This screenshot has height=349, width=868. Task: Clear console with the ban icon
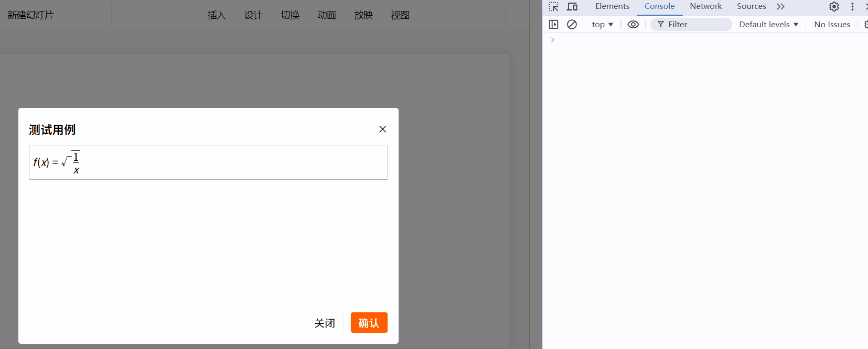(572, 25)
